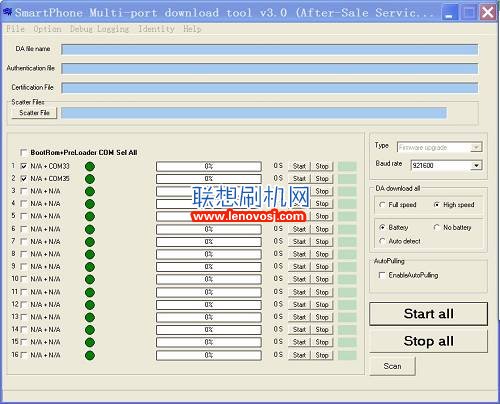Image resolution: width=500 pixels, height=404 pixels.
Task: Open the File menu
Action: pyautogui.click(x=15, y=29)
